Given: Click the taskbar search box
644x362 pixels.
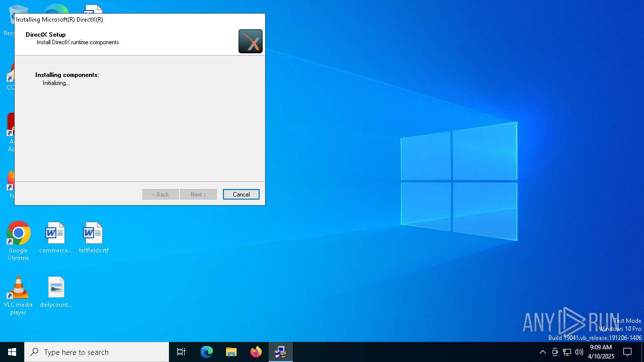Looking at the screenshot, I should coord(97,352).
